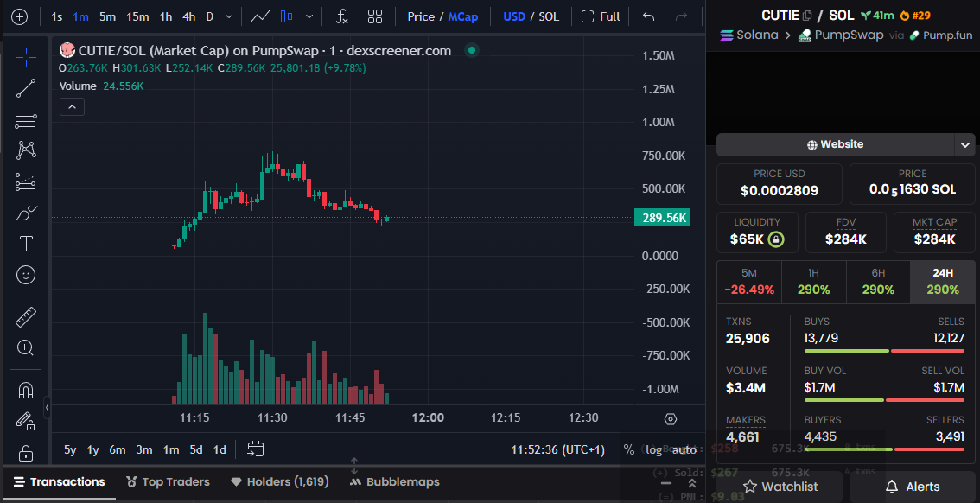
Task: Select the crosshair cursor tool
Action: coord(26,58)
